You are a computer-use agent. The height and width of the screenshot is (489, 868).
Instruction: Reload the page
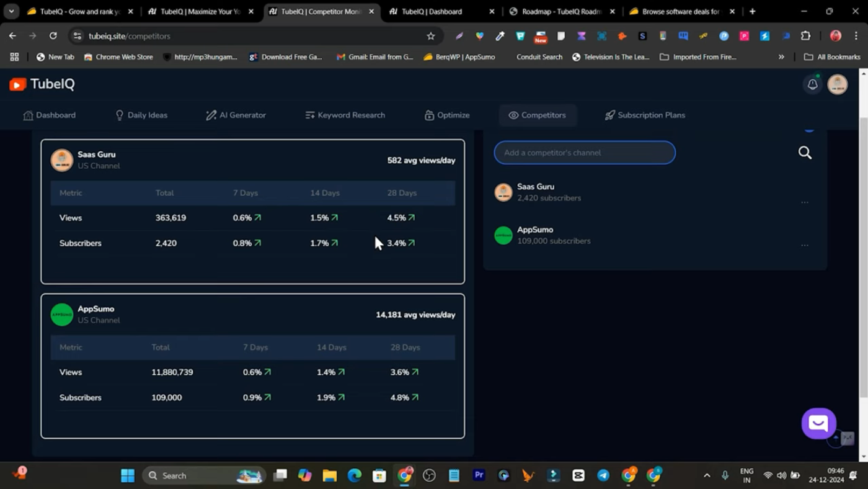(53, 36)
